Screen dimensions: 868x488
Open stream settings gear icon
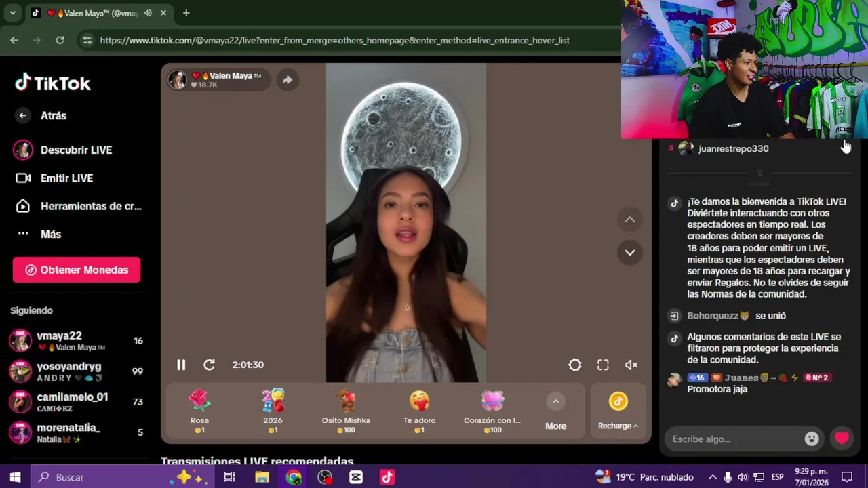575,365
